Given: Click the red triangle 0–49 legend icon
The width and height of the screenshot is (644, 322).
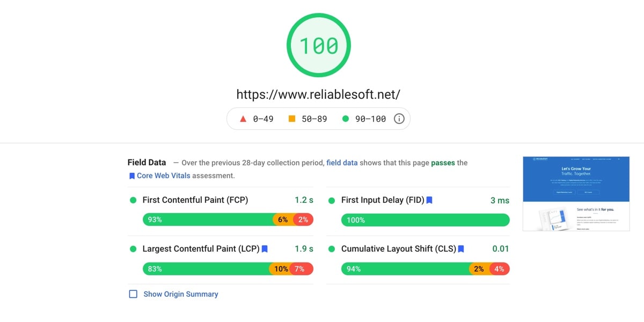Looking at the screenshot, I should 243,119.
